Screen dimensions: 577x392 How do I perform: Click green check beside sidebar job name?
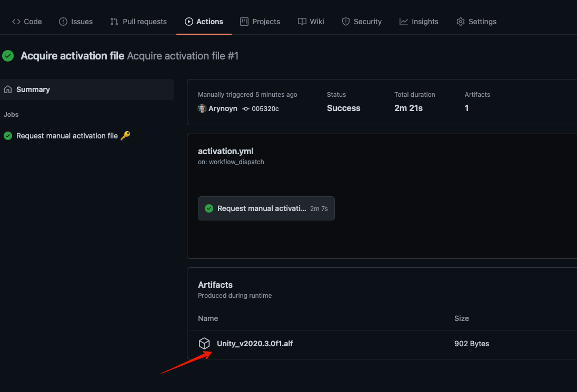(8, 136)
